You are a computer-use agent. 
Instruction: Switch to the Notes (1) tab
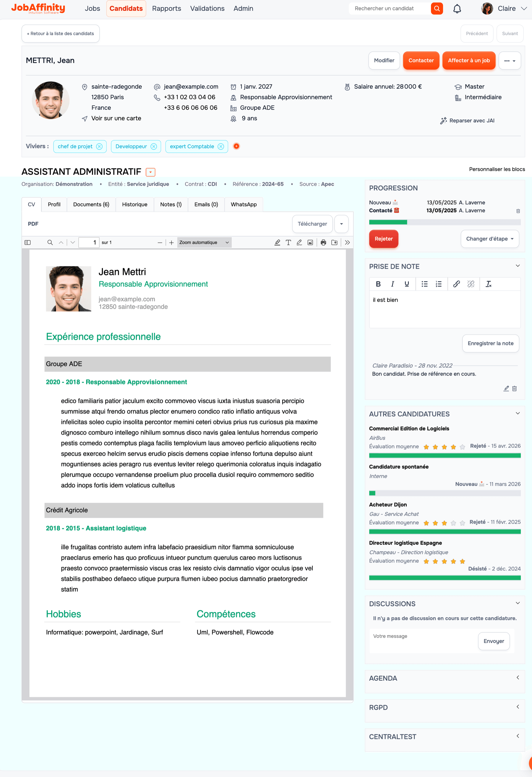click(x=171, y=205)
